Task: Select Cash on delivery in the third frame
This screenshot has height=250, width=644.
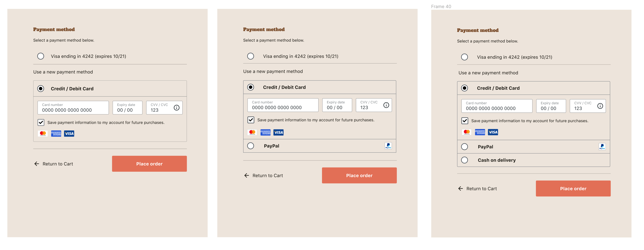Action: click(465, 160)
